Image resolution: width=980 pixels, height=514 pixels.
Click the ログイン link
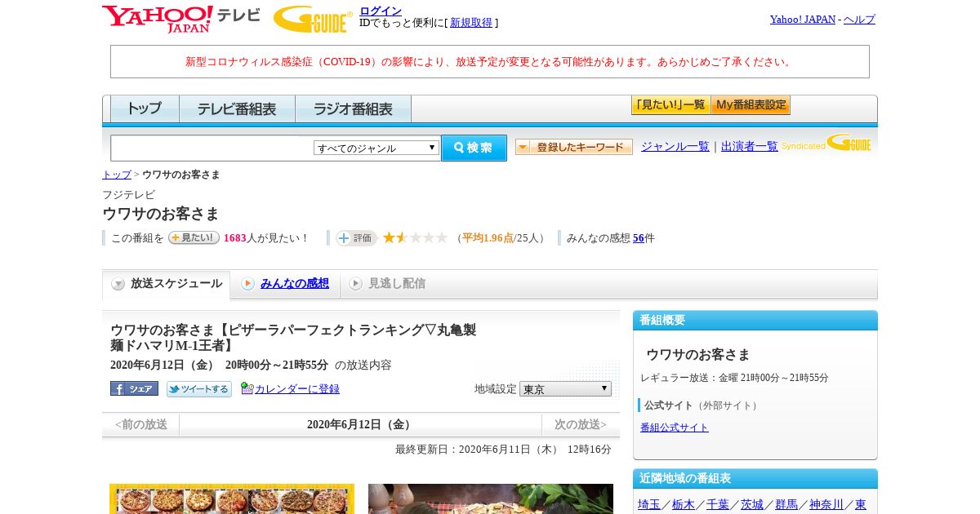click(x=381, y=11)
